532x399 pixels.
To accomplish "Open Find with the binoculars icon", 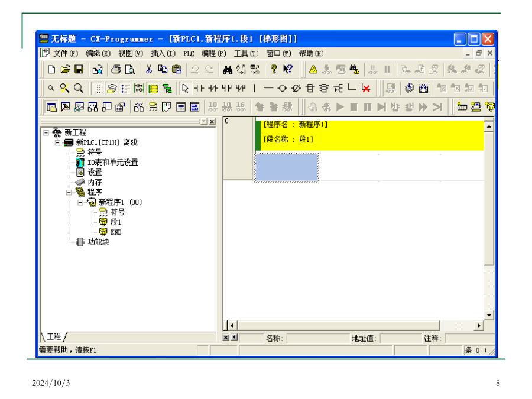I will point(228,70).
